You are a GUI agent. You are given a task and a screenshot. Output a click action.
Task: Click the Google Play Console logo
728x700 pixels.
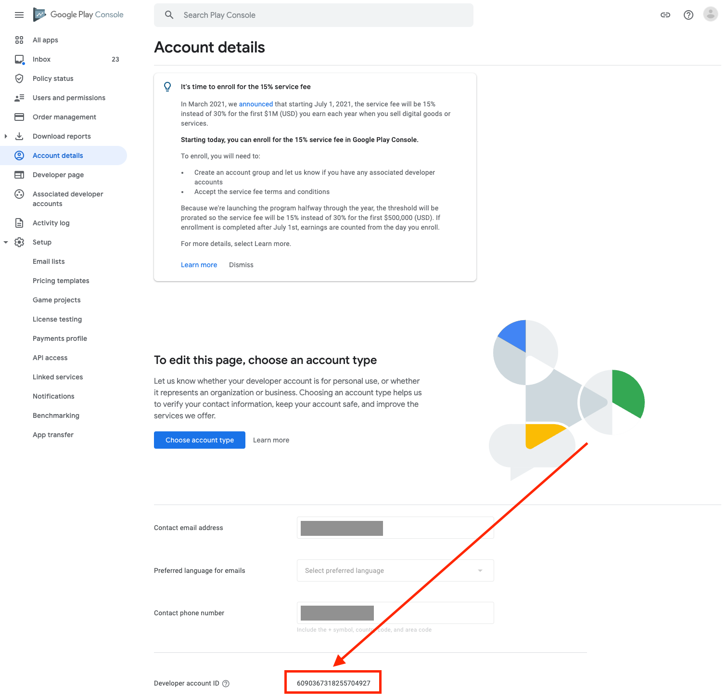point(78,15)
